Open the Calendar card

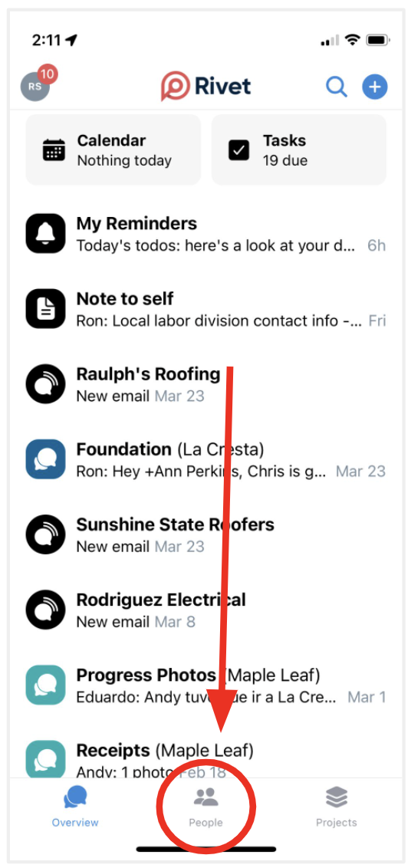[113, 150]
